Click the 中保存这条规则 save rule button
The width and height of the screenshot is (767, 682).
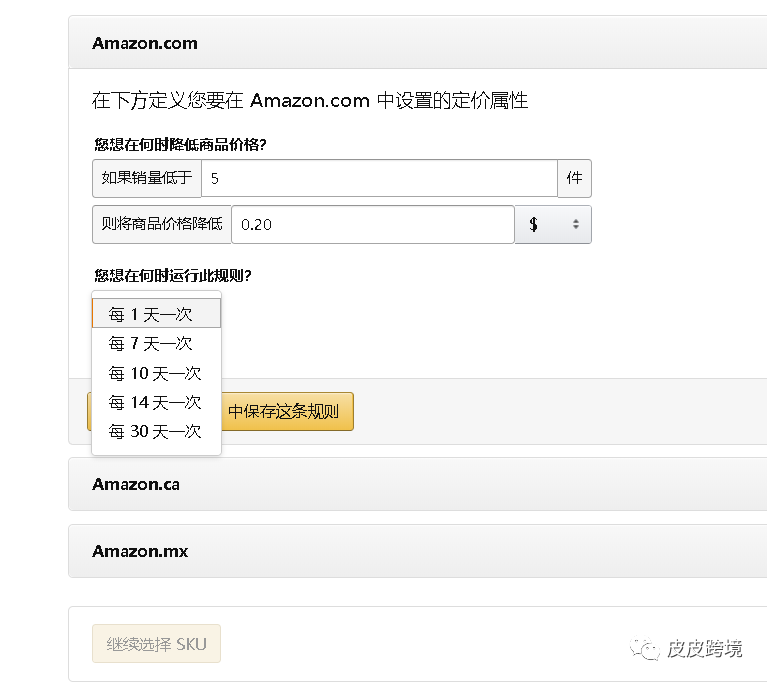pos(287,411)
